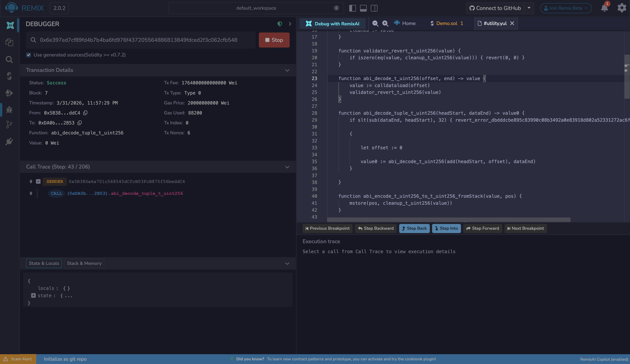Click the transaction hash input field

(141, 40)
